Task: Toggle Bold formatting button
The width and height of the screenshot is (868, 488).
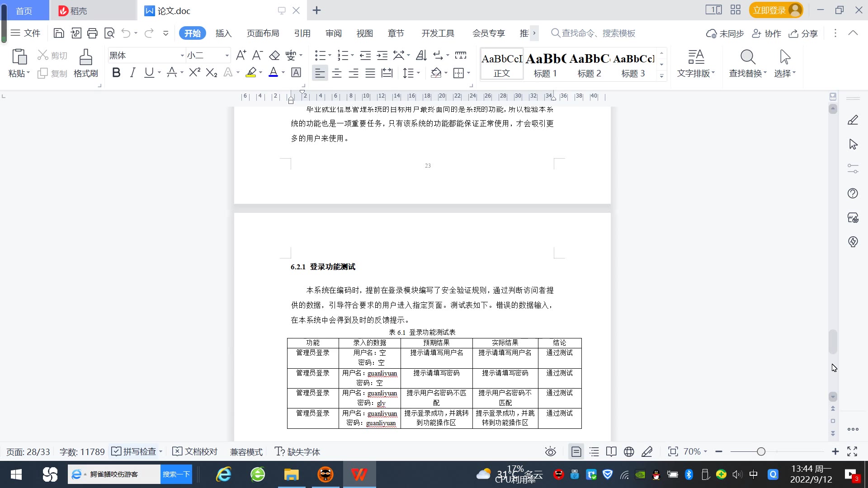Action: coord(116,73)
